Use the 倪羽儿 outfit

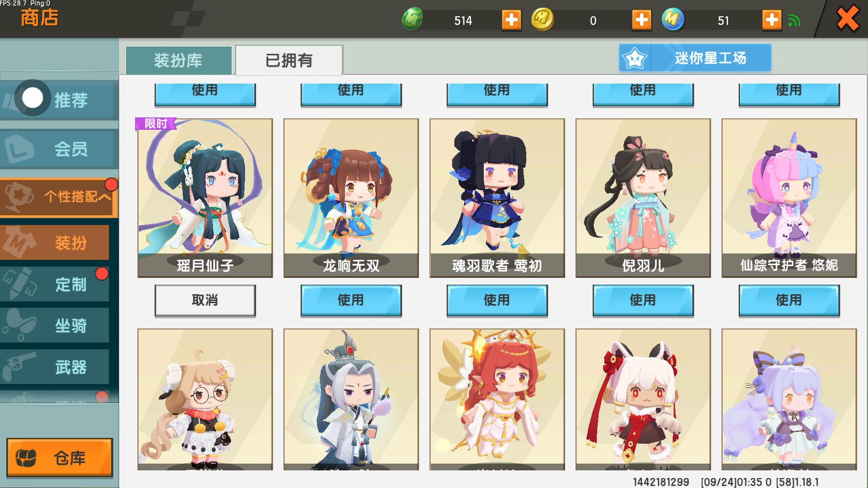643,300
